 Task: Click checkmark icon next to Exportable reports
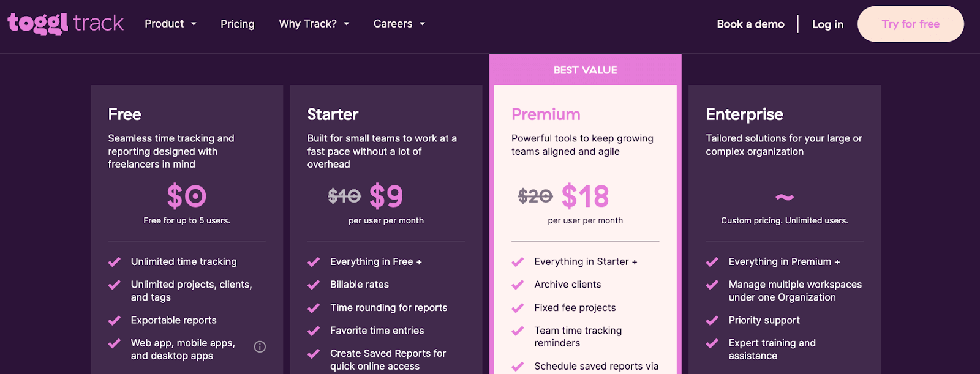115,320
